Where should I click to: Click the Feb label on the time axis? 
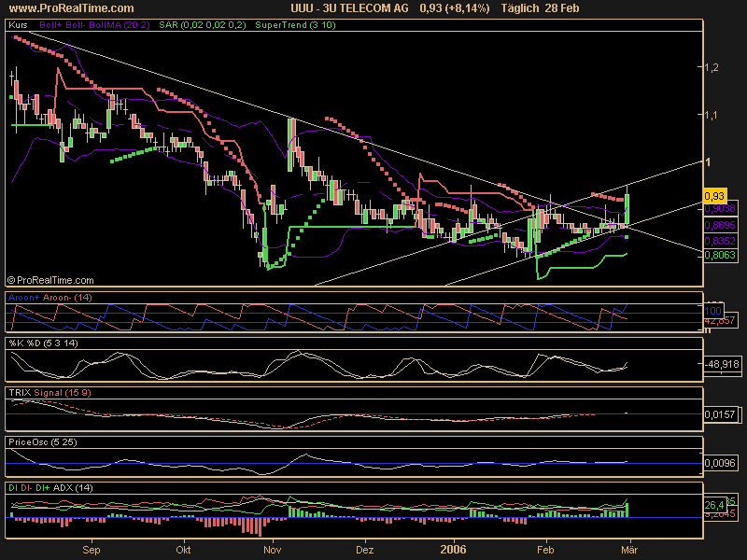click(x=545, y=550)
